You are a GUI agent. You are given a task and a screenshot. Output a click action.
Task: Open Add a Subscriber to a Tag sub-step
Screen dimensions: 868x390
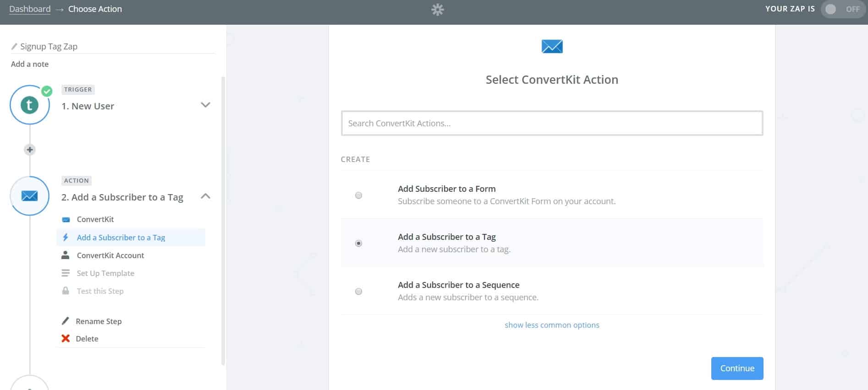[131, 237]
